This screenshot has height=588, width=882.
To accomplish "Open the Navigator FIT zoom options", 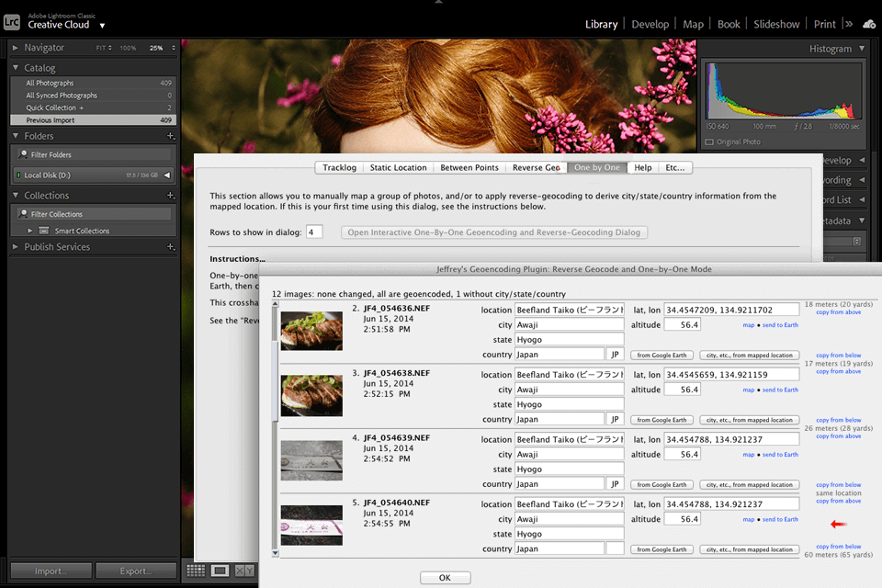I will (x=104, y=48).
